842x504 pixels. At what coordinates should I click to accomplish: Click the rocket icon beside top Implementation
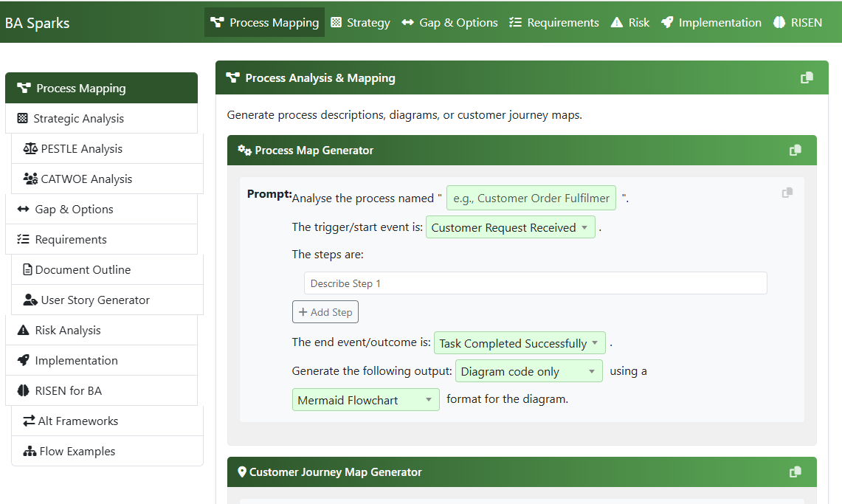click(x=667, y=23)
